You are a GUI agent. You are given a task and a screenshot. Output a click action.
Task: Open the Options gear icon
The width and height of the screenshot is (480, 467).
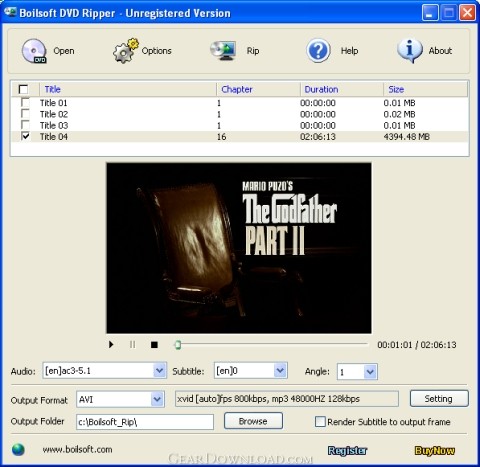pos(125,51)
